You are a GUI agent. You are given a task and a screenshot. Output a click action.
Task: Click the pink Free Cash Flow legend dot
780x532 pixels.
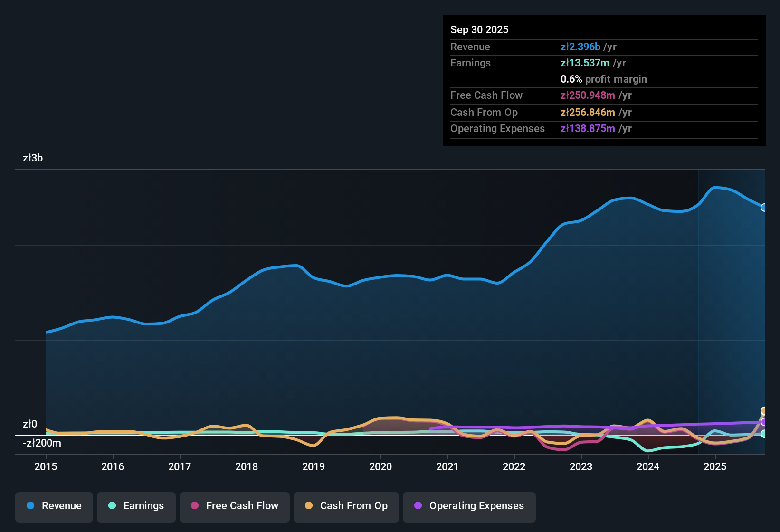click(x=194, y=506)
